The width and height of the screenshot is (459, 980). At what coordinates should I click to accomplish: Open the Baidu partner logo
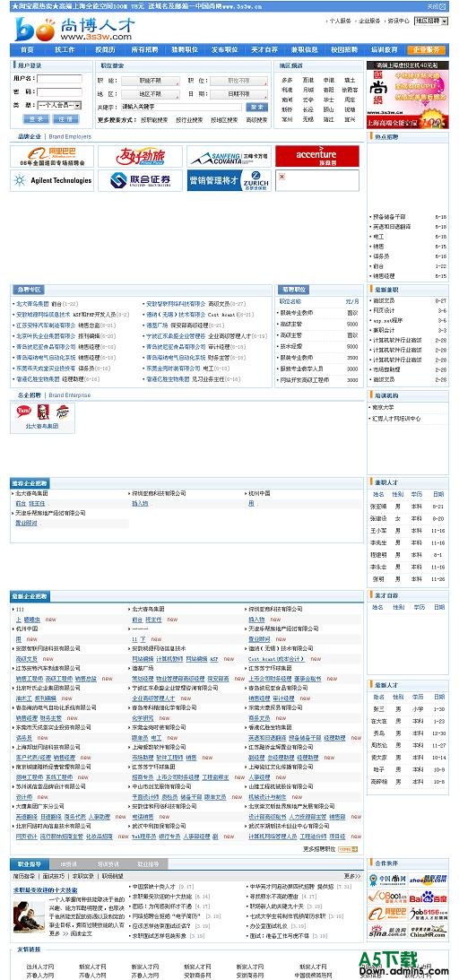point(428,898)
